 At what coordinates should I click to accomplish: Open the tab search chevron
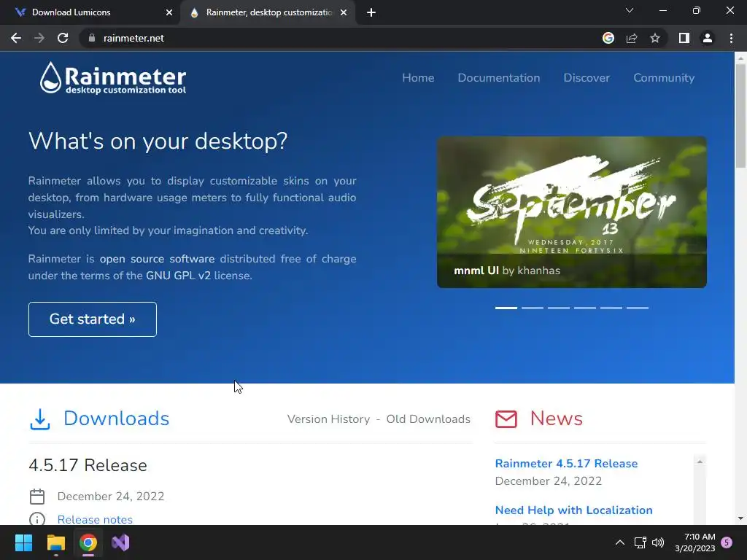tap(630, 10)
